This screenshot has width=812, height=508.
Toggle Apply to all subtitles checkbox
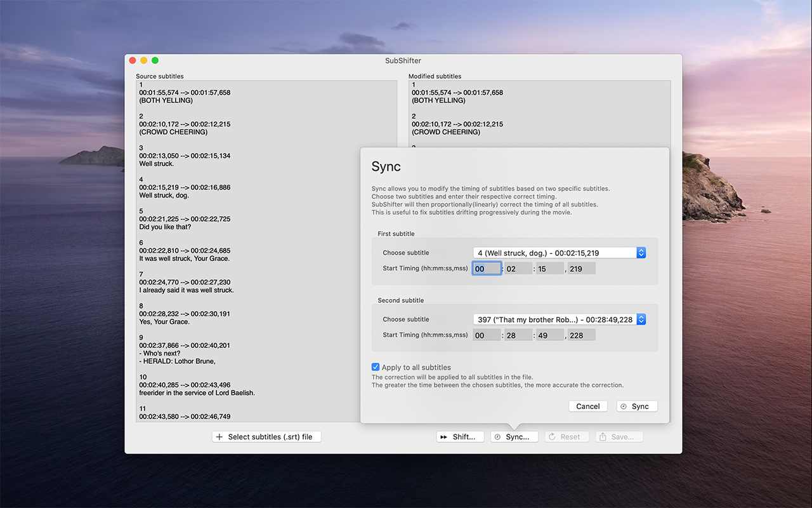click(x=376, y=367)
